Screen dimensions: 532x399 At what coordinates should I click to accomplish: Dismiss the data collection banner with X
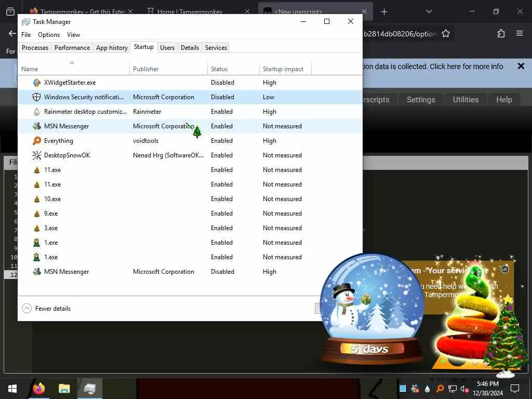tap(521, 66)
